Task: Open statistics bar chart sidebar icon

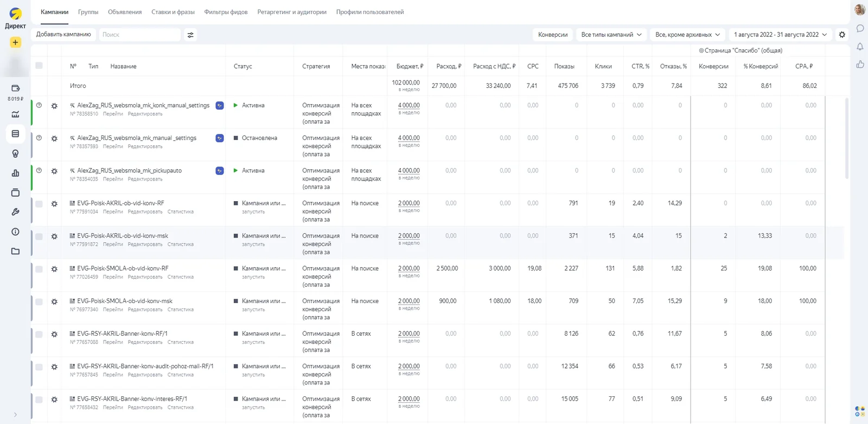Action: click(15, 173)
